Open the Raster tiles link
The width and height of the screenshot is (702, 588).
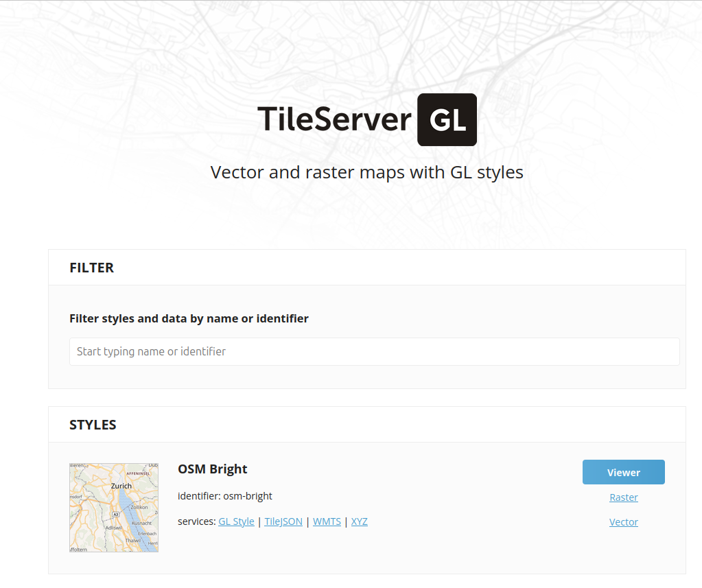click(623, 497)
